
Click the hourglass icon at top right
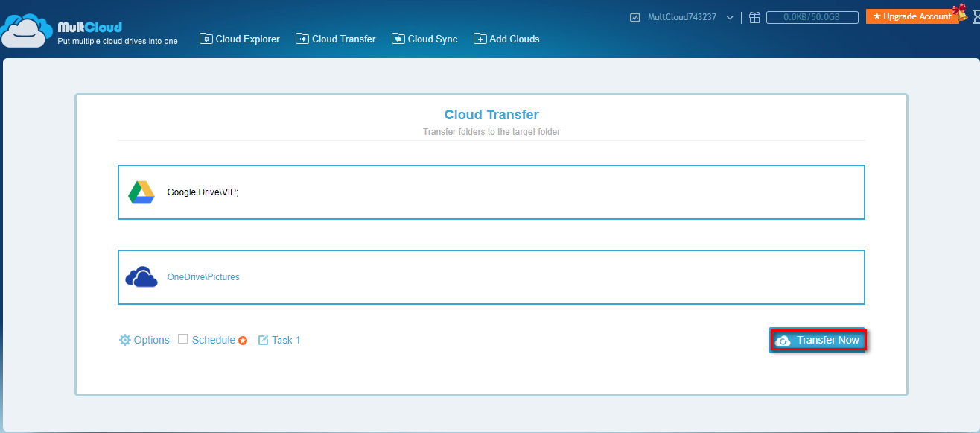975,17
